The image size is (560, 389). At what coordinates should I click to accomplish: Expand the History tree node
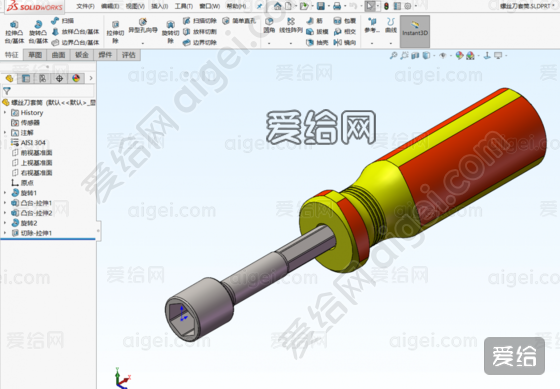5,113
